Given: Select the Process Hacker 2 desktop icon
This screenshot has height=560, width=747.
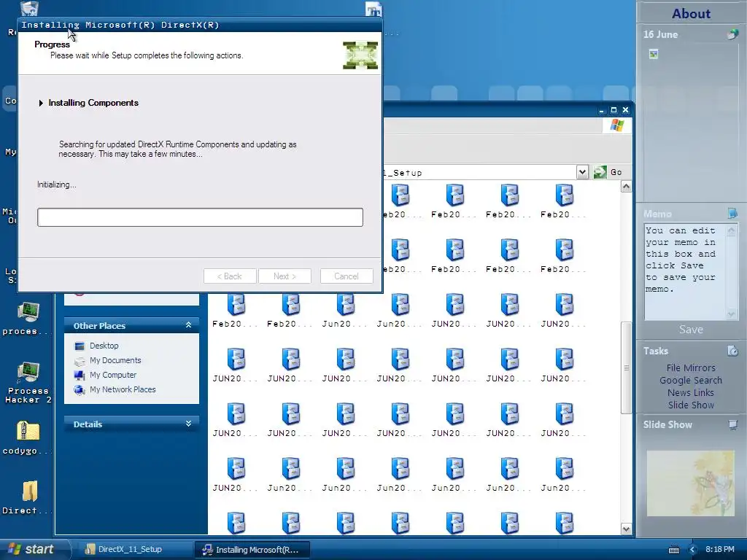Looking at the screenshot, I should pyautogui.click(x=28, y=382).
